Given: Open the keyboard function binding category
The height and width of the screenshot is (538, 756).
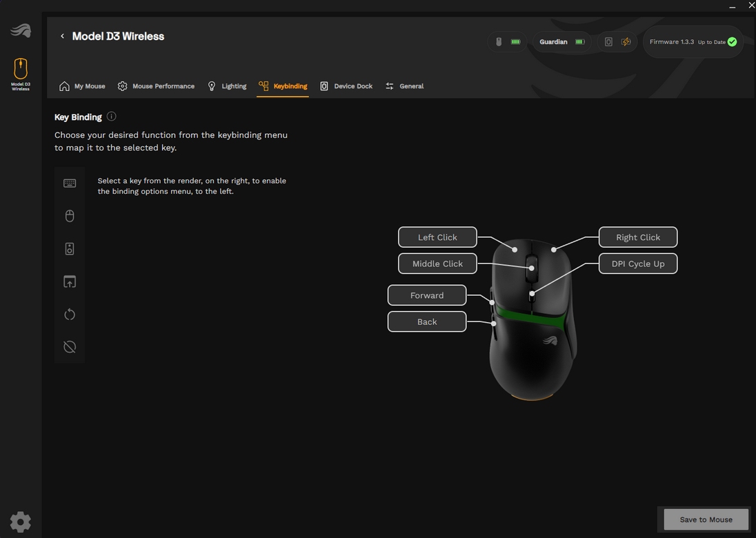Looking at the screenshot, I should tap(70, 183).
